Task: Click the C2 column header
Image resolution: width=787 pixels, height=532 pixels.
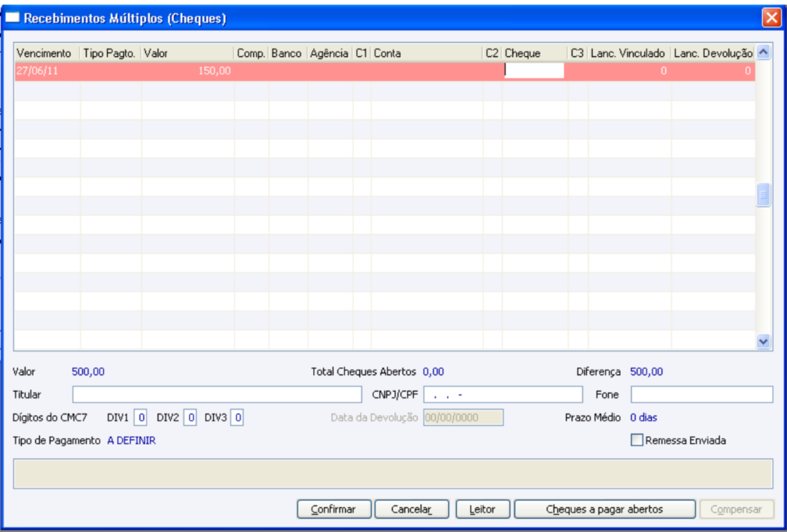Action: (493, 53)
